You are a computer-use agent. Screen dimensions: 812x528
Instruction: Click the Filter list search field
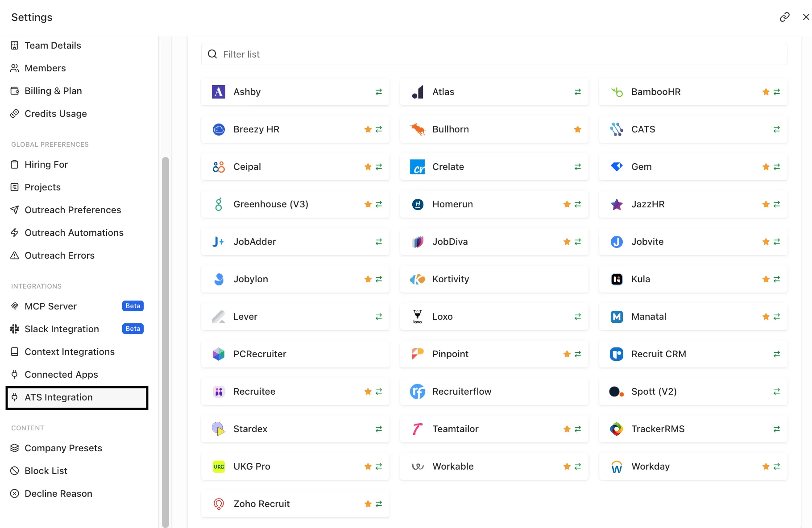494,54
